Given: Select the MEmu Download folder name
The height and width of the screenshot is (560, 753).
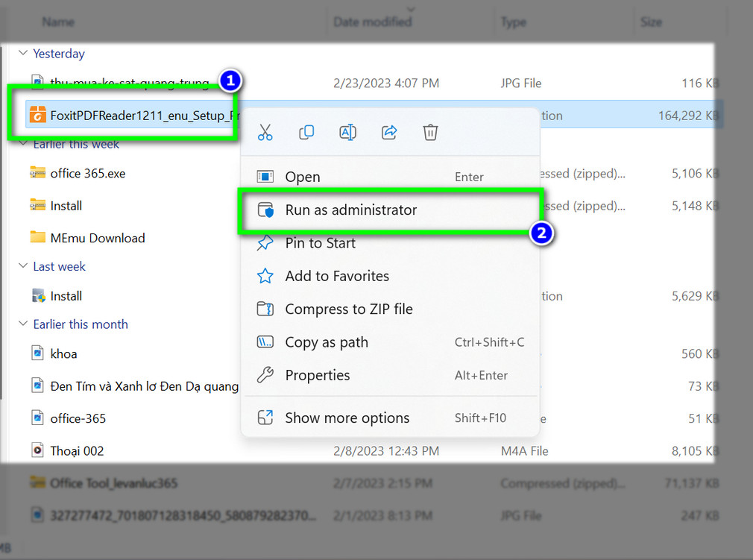Looking at the screenshot, I should point(98,238).
